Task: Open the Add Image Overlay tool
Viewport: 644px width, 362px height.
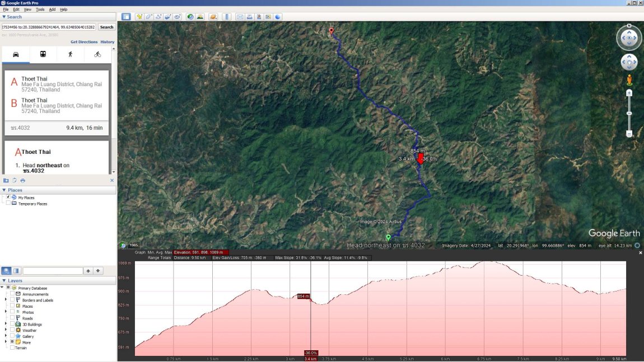Action: pos(169,16)
